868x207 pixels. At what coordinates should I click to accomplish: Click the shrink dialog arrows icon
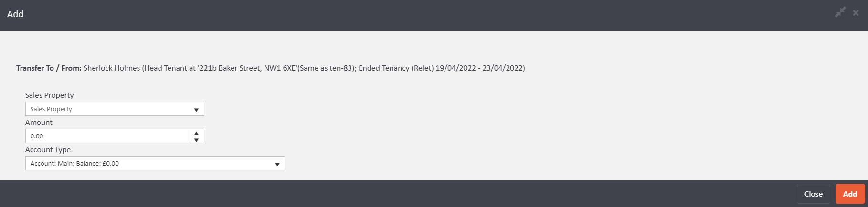point(840,13)
